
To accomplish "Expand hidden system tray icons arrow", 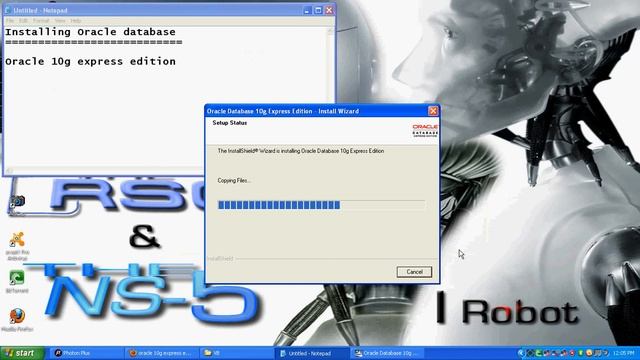I will point(521,353).
